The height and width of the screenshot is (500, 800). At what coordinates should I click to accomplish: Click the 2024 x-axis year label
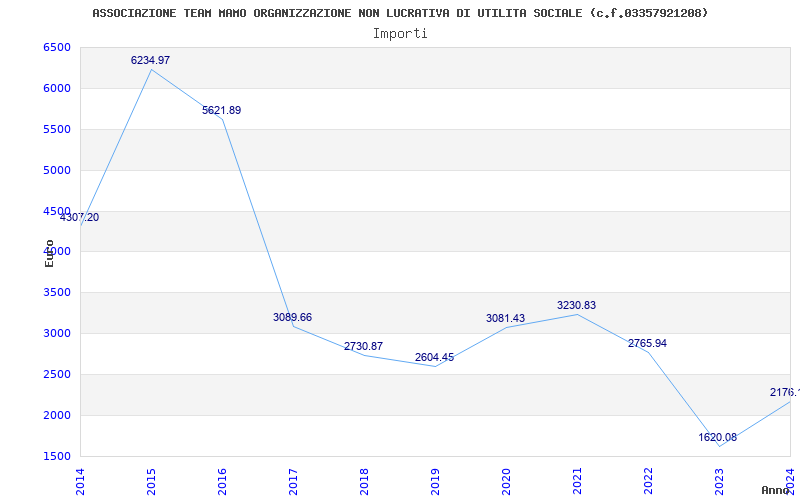point(790,480)
